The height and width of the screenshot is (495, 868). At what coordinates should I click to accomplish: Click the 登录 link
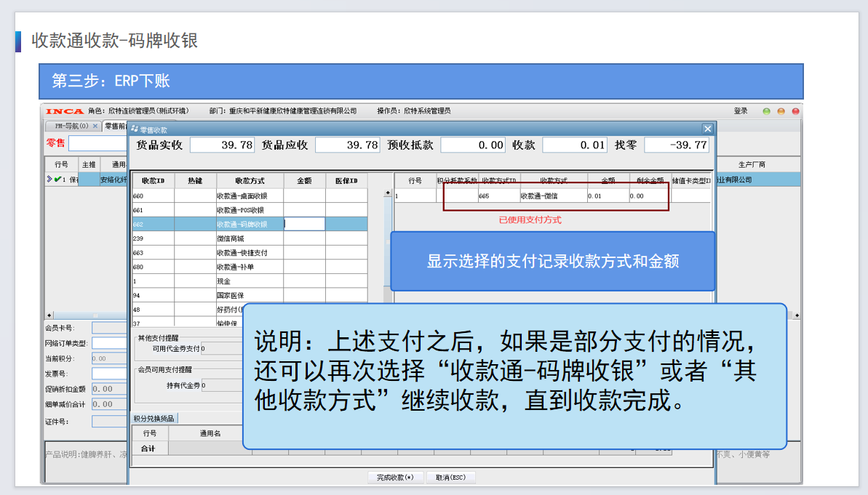(741, 111)
